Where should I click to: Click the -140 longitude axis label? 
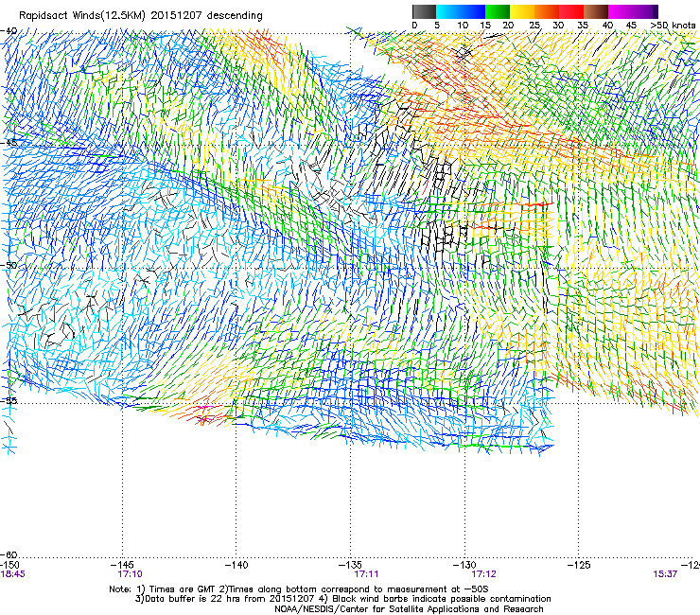coord(236,565)
